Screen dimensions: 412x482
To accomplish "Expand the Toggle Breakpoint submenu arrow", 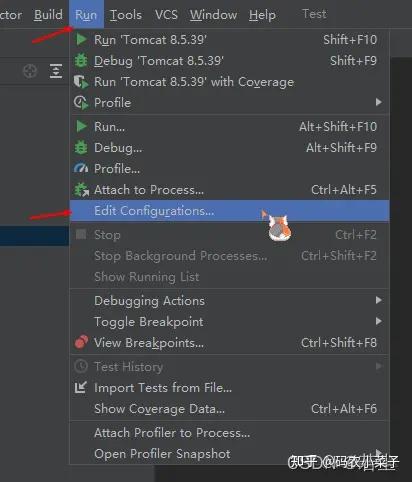I will pos(378,321).
